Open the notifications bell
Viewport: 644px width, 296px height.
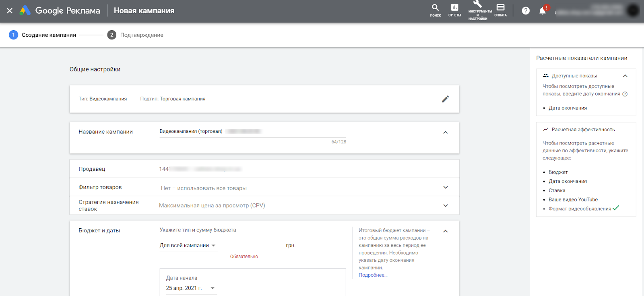(x=543, y=11)
